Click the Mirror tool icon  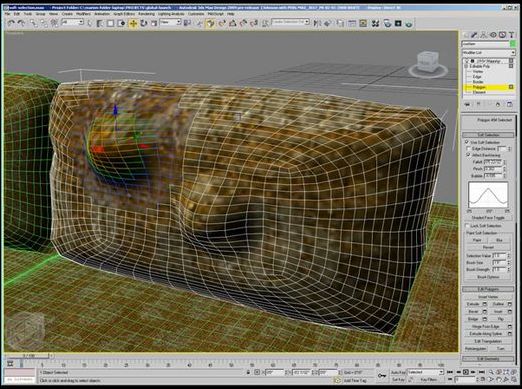coord(317,23)
